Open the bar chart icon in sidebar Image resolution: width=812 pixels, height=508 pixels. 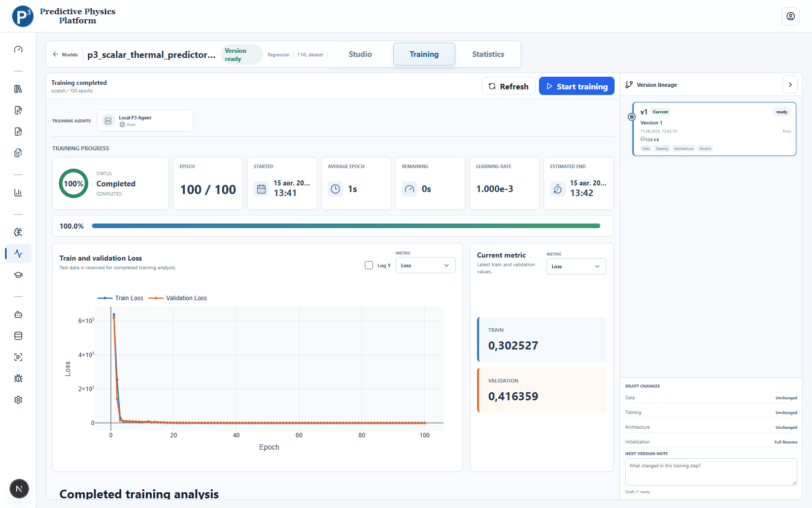(x=18, y=193)
